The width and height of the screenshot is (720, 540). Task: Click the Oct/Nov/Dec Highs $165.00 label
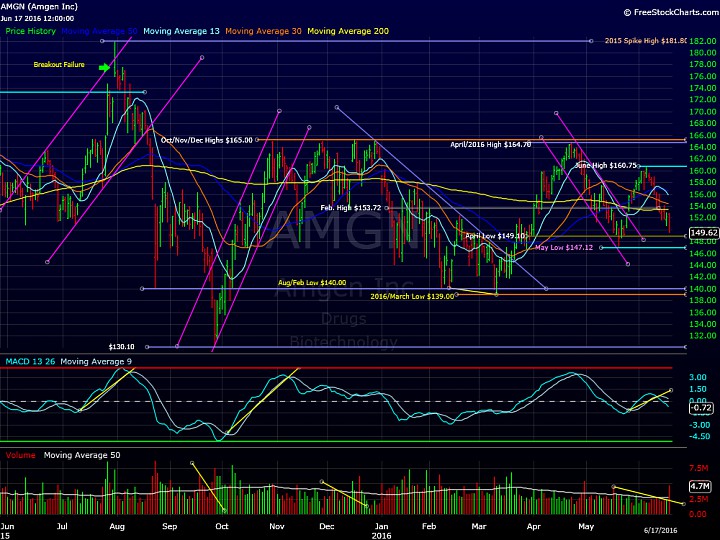[x=207, y=140]
